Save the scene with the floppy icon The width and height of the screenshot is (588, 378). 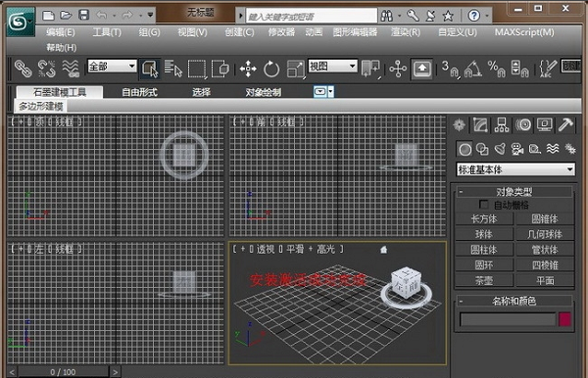83,15
